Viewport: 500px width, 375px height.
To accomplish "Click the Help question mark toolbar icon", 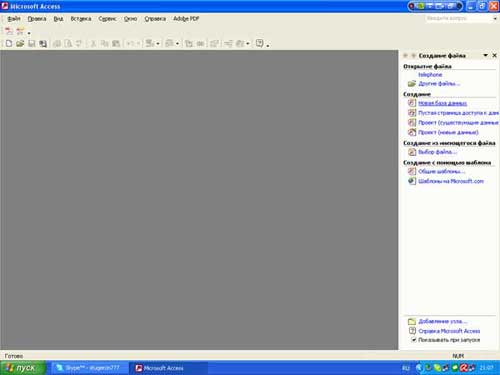I will [260, 43].
